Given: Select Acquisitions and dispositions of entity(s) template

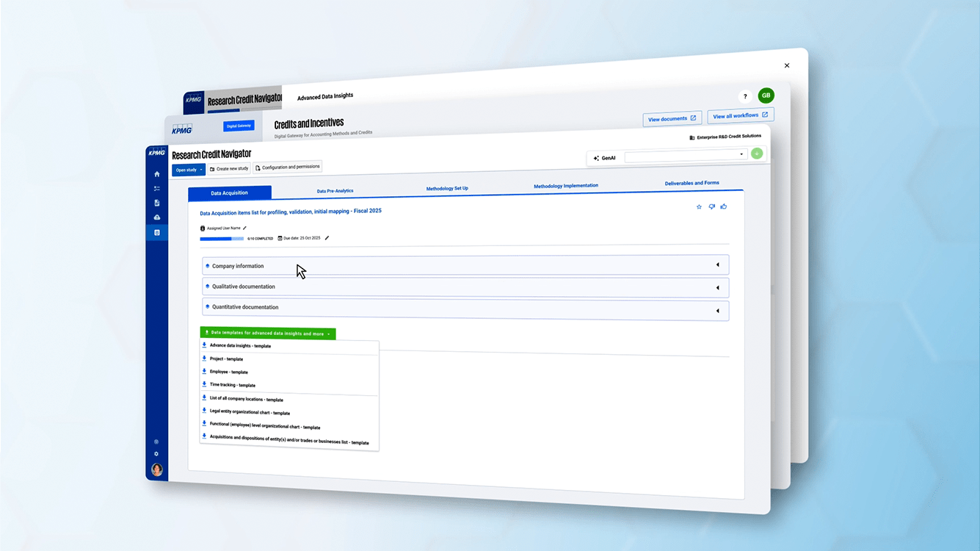Looking at the screenshot, I should tap(289, 440).
